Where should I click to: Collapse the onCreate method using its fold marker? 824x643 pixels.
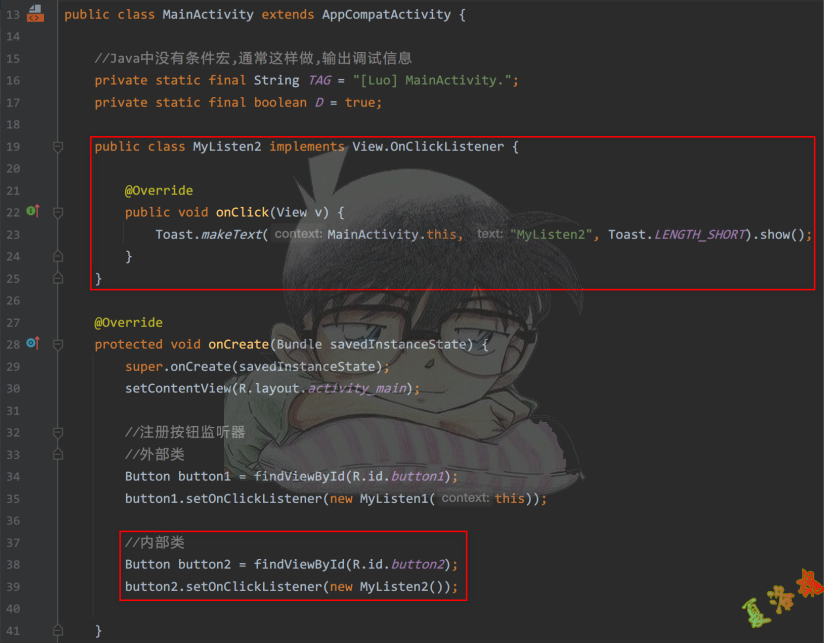pos(58,345)
